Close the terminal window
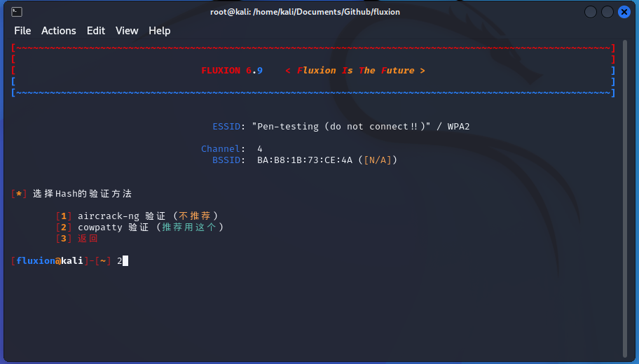This screenshot has width=639, height=364. coord(624,12)
